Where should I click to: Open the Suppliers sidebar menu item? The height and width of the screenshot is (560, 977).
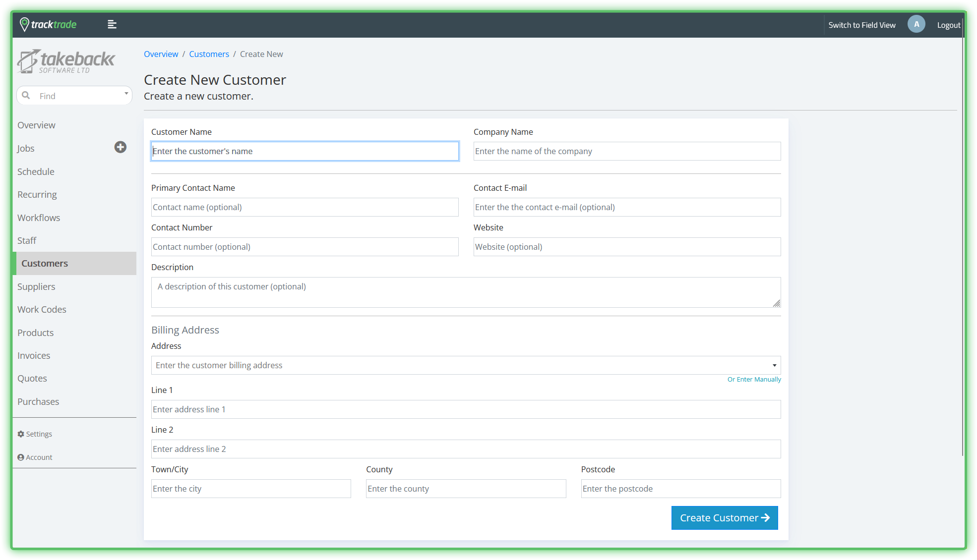click(x=36, y=286)
